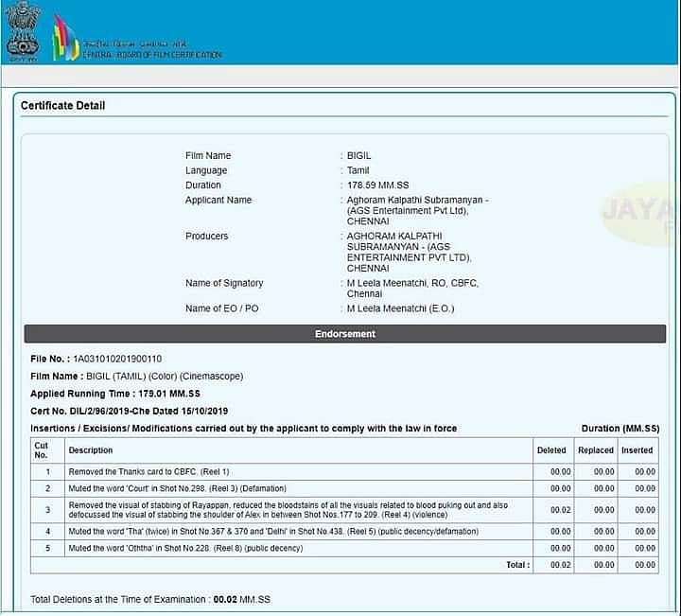Click the Government of India emblem
The height and width of the screenshot is (616, 681).
coord(23,30)
